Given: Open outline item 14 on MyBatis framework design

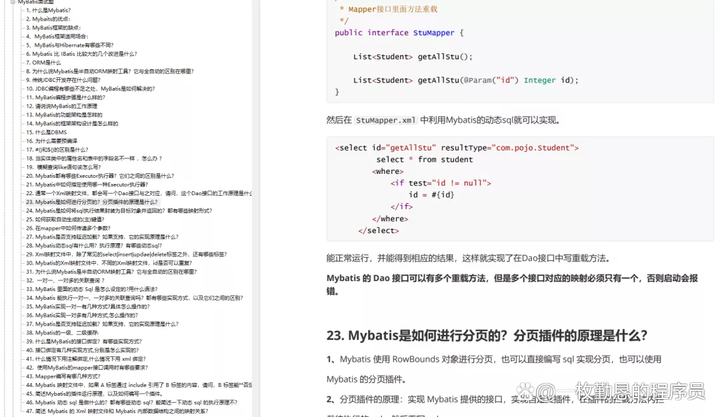Looking at the screenshot, I should [72, 124].
